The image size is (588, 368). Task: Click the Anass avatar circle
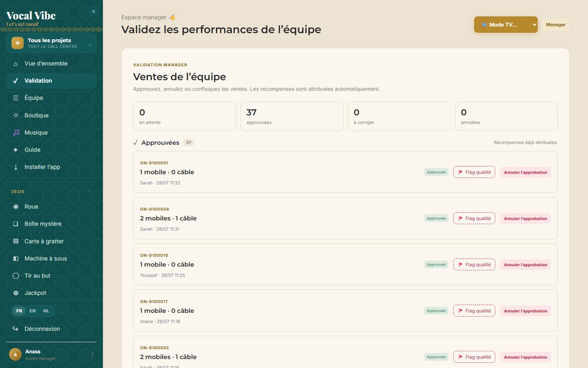click(x=16, y=354)
